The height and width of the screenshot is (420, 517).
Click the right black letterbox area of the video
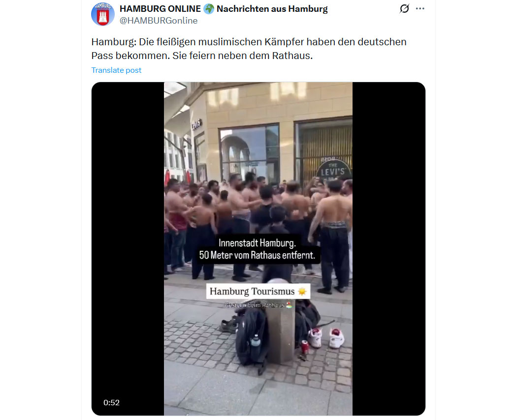click(x=389, y=249)
